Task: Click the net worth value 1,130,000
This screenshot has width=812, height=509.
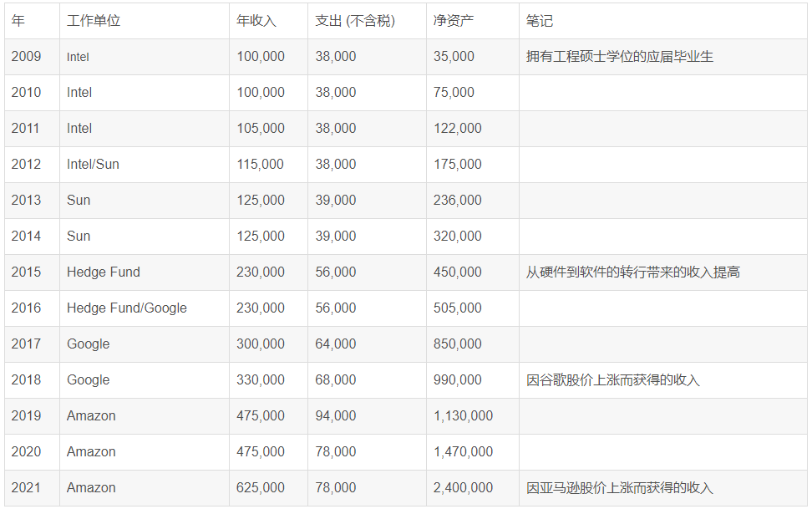Action: [x=463, y=415]
